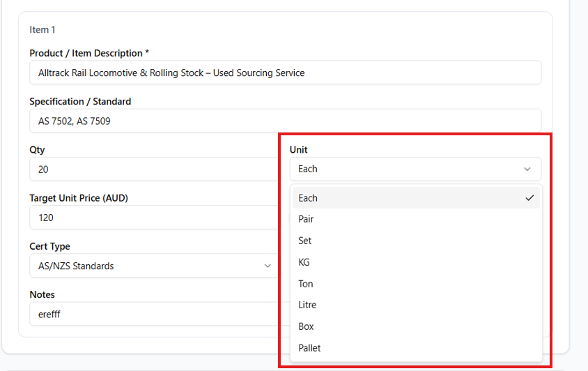This screenshot has width=588, height=371.
Task: Click the Qty label
Action: [37, 150]
